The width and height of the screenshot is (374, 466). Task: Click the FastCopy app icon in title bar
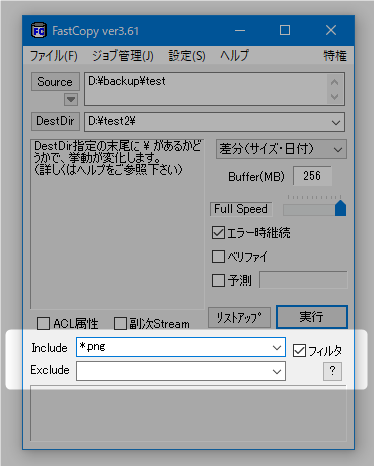39,31
